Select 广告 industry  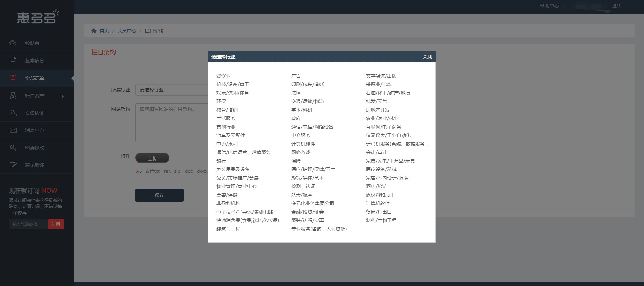click(x=296, y=76)
